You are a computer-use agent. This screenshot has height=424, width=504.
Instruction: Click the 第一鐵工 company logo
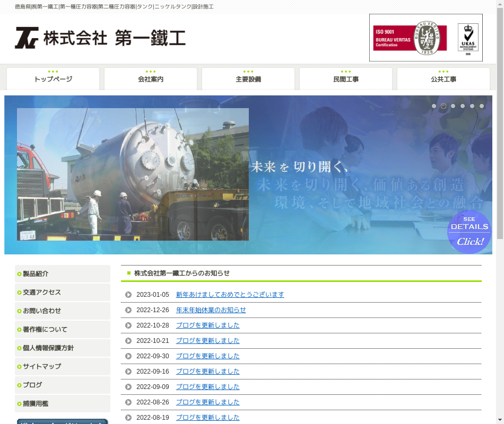click(x=100, y=38)
